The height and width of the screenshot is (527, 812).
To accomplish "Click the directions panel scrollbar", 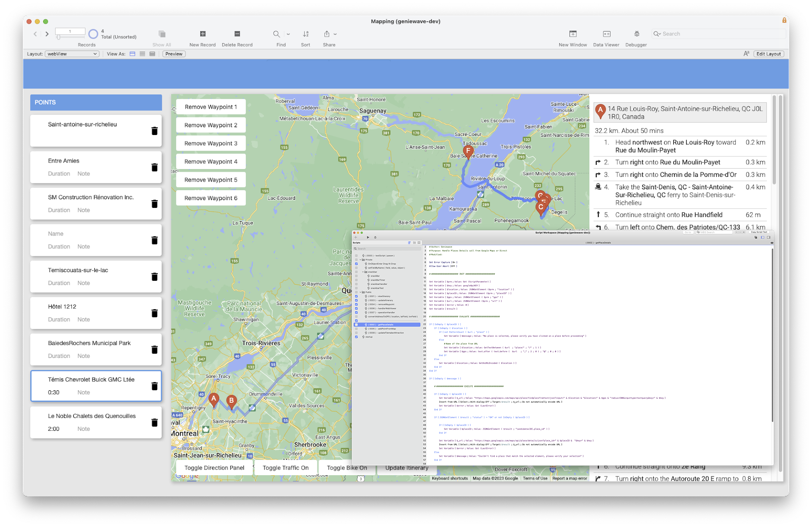I will (774, 140).
